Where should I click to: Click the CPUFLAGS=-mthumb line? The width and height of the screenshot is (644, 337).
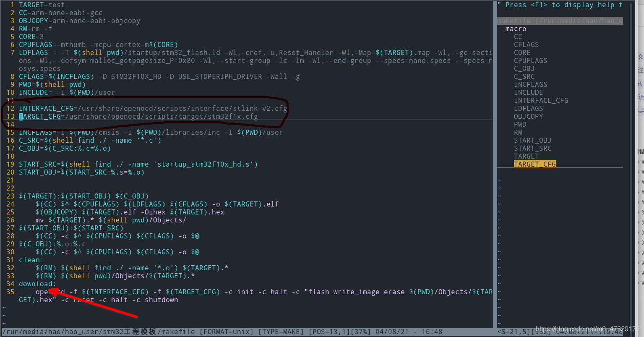98,44
